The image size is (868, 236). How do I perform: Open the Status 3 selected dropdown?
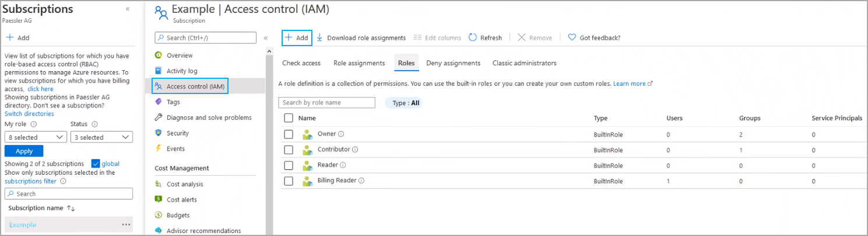[101, 137]
